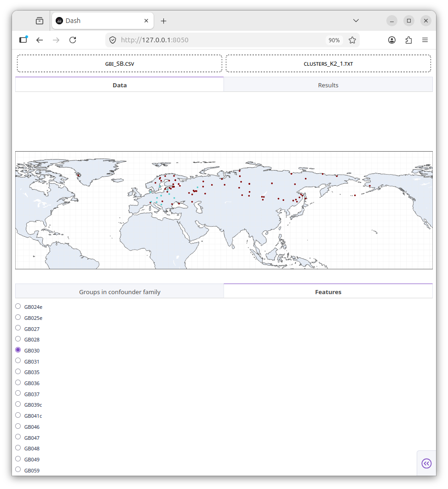The width and height of the screenshot is (448, 489).
Task: Select the GB037 radio button
Action: coord(18,393)
